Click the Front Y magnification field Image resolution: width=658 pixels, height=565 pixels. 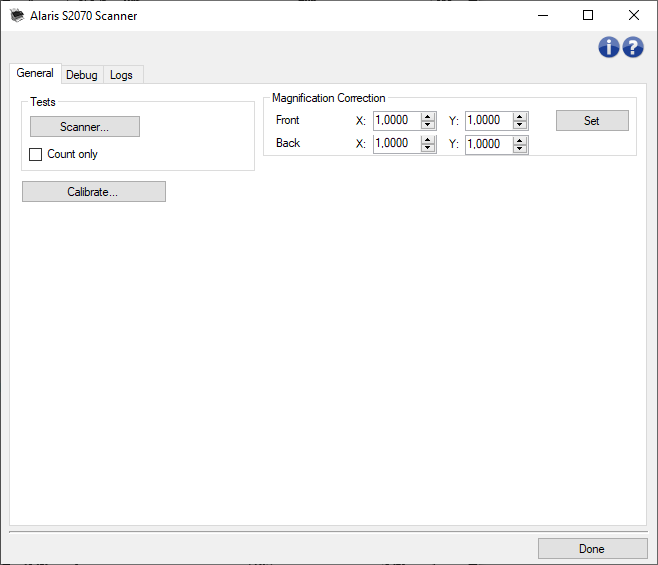489,120
